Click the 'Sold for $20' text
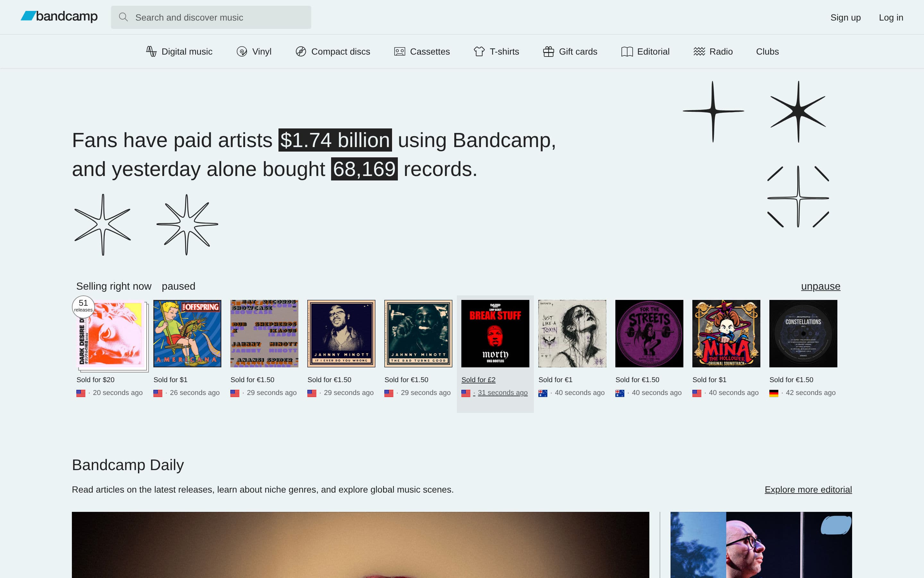924x578 pixels. pyautogui.click(x=96, y=380)
